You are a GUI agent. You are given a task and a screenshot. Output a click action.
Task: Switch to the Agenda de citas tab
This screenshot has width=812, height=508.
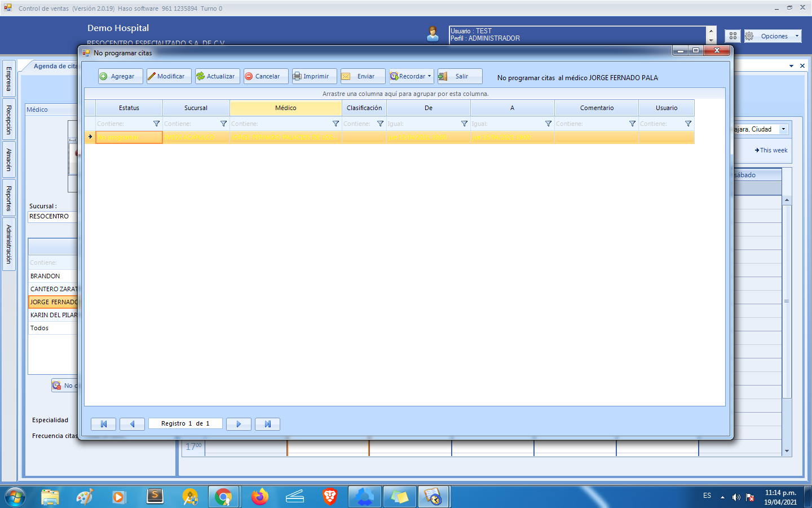(55, 66)
